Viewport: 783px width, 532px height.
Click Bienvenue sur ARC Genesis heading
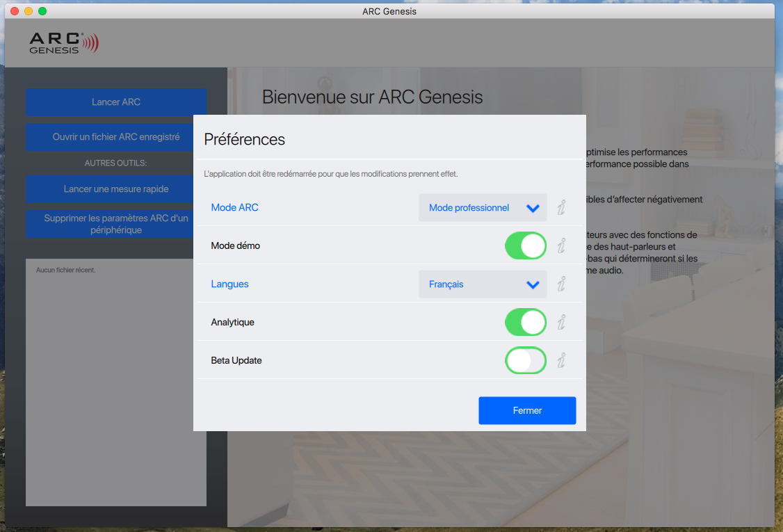372,97
